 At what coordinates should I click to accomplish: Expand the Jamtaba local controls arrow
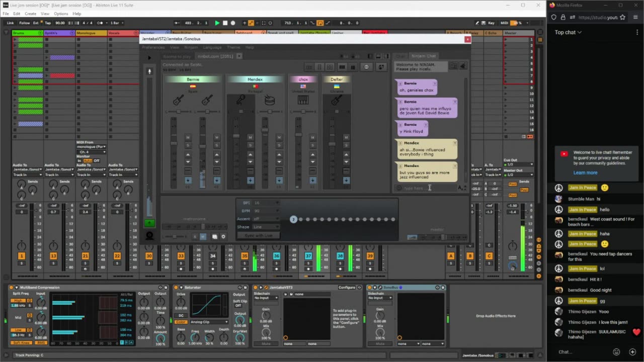click(x=149, y=58)
